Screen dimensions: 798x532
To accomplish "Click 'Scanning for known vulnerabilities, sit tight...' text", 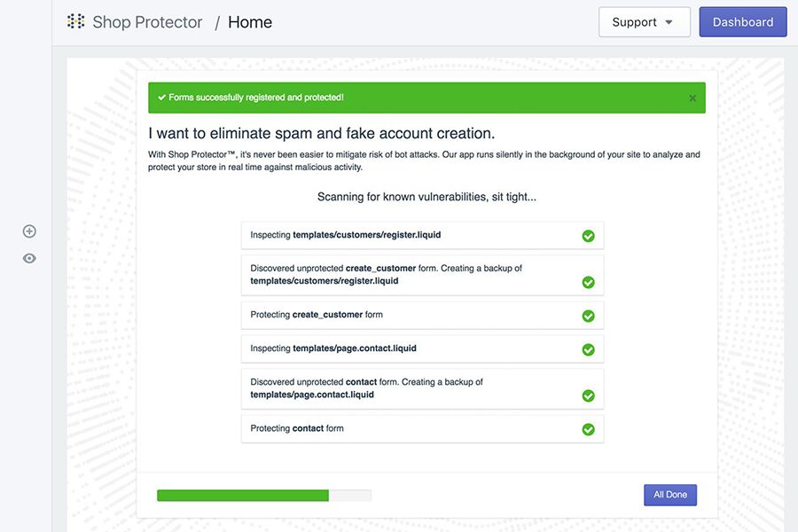I will pos(426,197).
